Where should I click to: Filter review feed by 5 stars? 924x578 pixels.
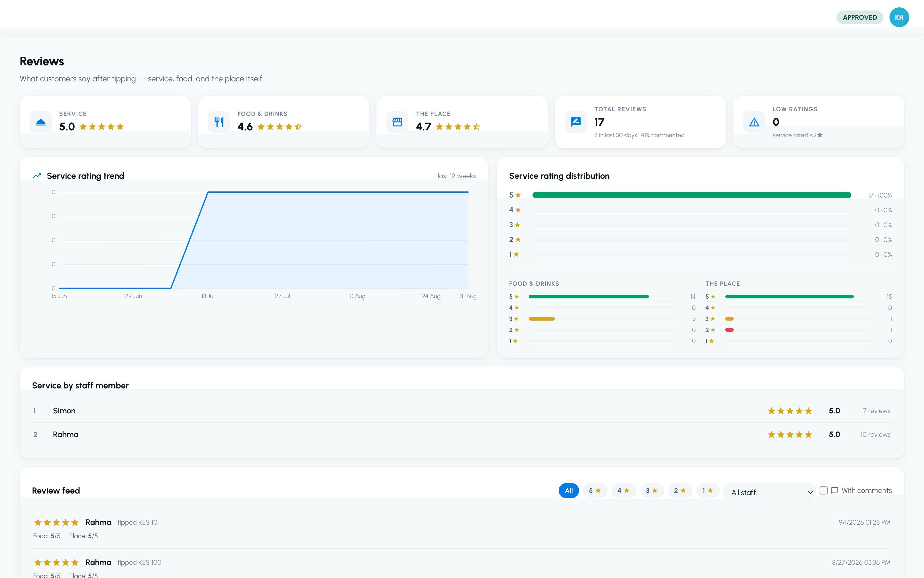pos(595,490)
